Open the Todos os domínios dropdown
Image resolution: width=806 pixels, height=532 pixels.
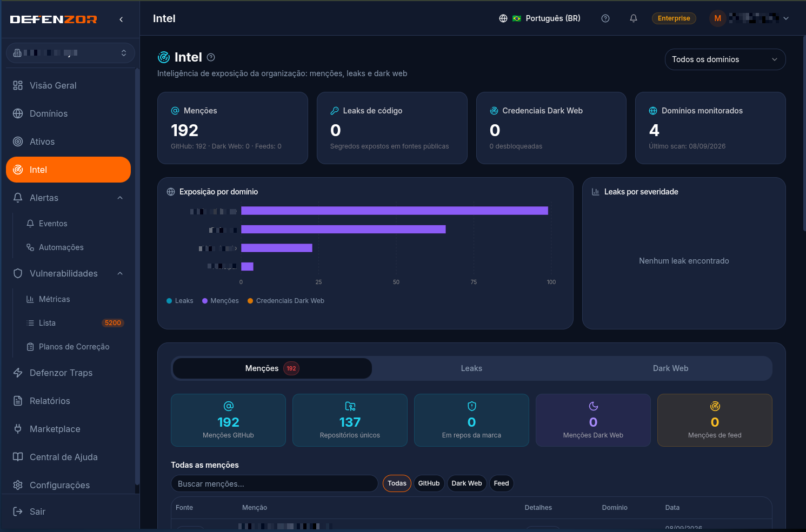725,59
